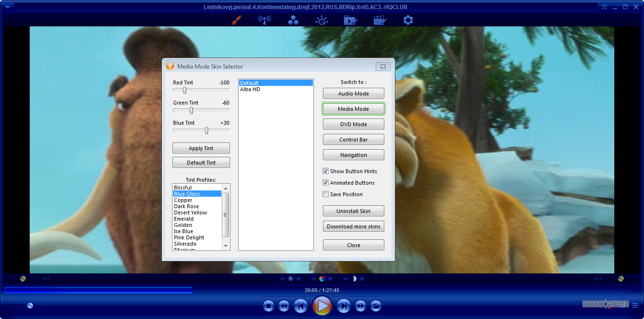Click the contrast half-circle icon
The height and width of the screenshot is (319, 644).
(354, 279)
